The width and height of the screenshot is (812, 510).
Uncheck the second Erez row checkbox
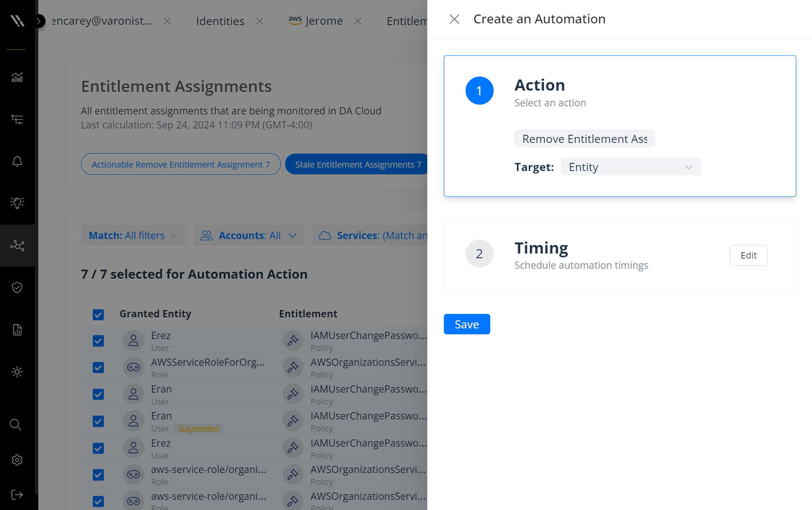pyautogui.click(x=98, y=448)
